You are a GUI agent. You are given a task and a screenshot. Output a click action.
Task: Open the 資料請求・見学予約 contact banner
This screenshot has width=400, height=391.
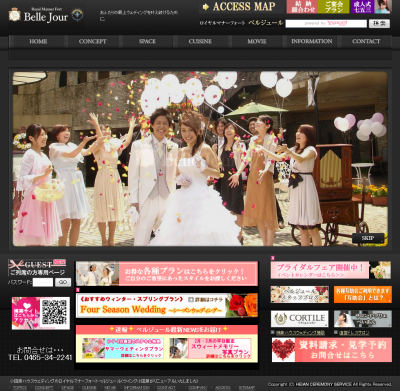(x=332, y=350)
